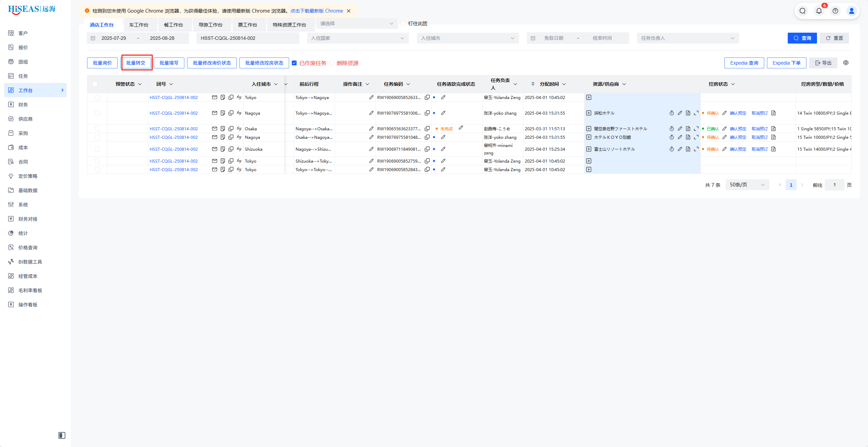Open table column settings gear icon
The width and height of the screenshot is (868, 447).
pos(846,63)
